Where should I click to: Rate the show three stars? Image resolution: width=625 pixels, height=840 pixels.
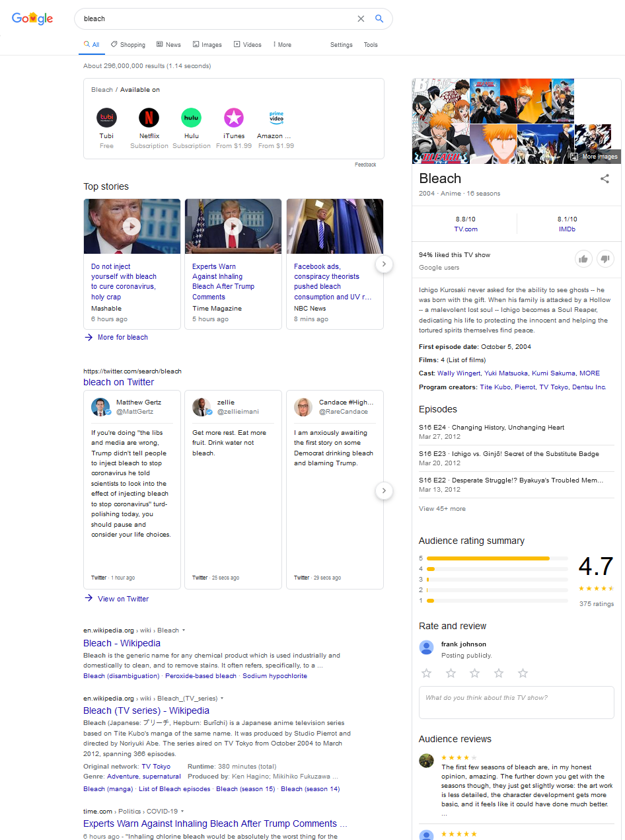475,673
